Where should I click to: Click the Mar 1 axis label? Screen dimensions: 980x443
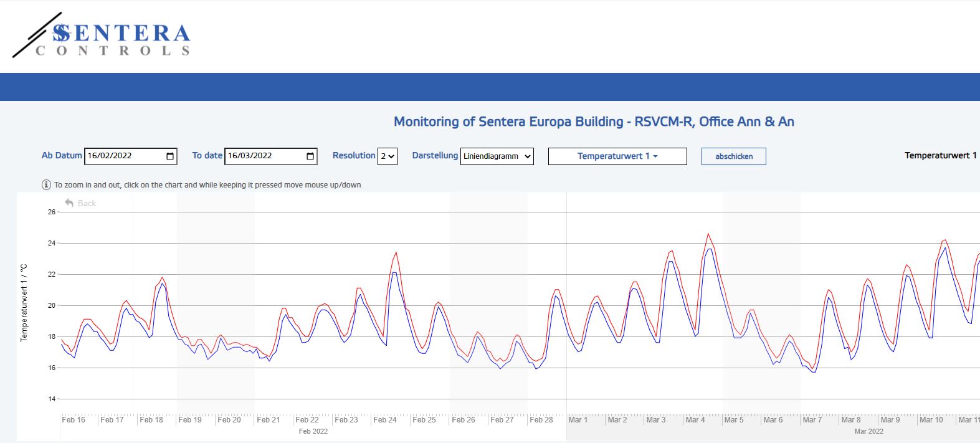tap(578, 420)
